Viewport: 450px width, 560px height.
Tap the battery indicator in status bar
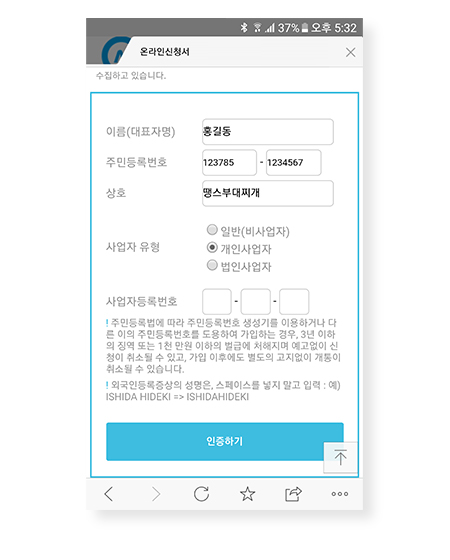tap(305, 28)
